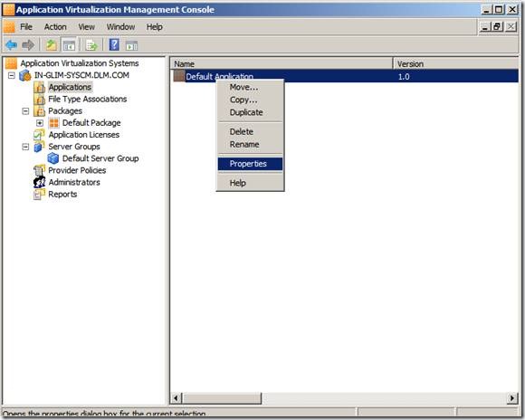This screenshot has height=420, width=525.
Task: Collapse the IN-GLIM-SYSCM.DLM.COM tree node
Action: [x=12, y=75]
